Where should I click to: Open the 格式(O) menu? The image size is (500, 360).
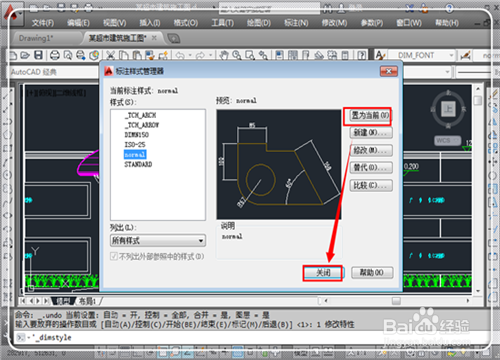pos(186,23)
